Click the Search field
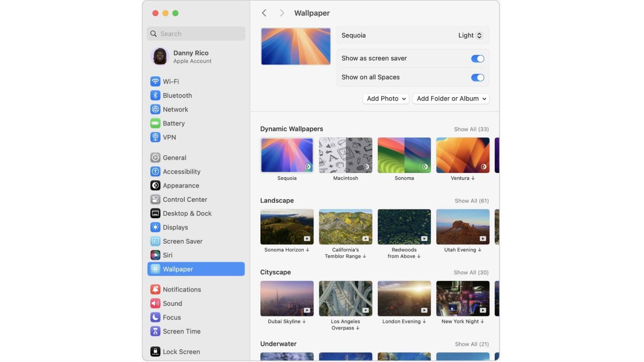Viewport: 644px width, 362px height. 196,34
